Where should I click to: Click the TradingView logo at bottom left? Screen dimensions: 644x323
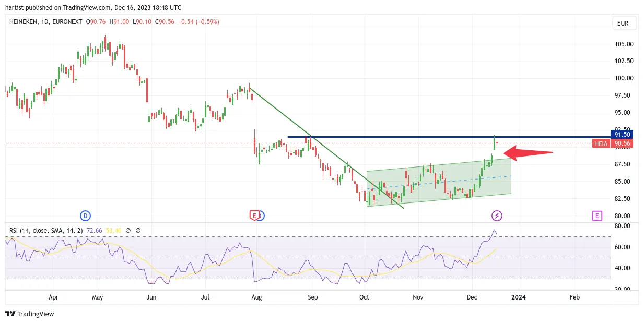[x=30, y=314]
